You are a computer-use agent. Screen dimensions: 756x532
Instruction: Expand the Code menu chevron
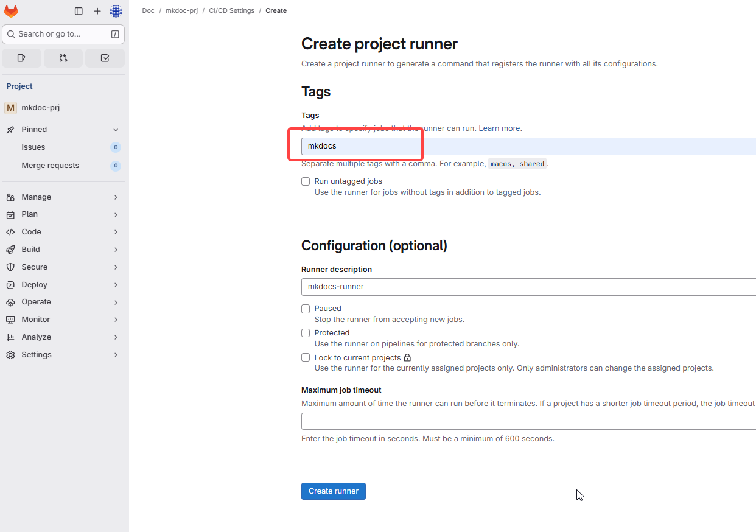pyautogui.click(x=116, y=232)
